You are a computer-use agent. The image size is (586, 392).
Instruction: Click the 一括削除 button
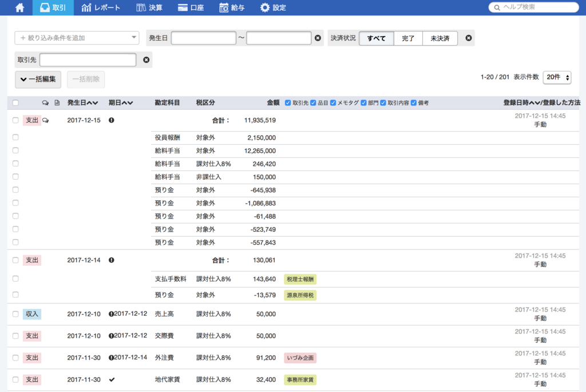click(86, 79)
